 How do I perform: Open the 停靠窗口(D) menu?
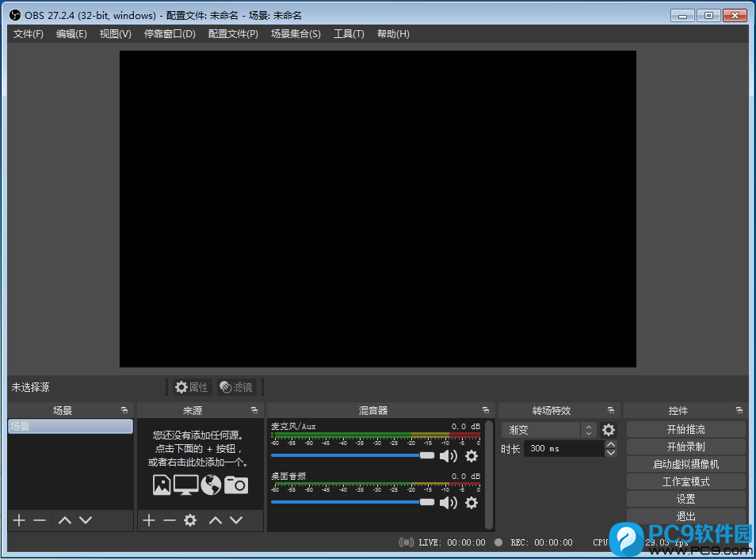[170, 34]
